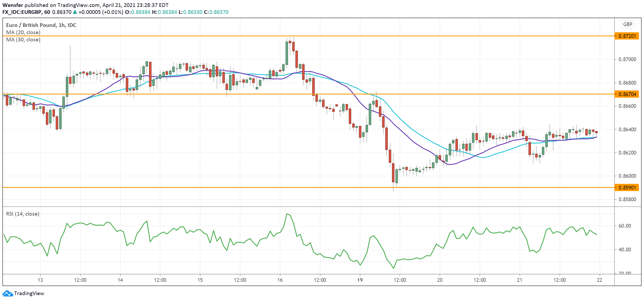Open the GBP currency selector button
The width and height of the screenshot is (644, 301).
coord(627,25)
